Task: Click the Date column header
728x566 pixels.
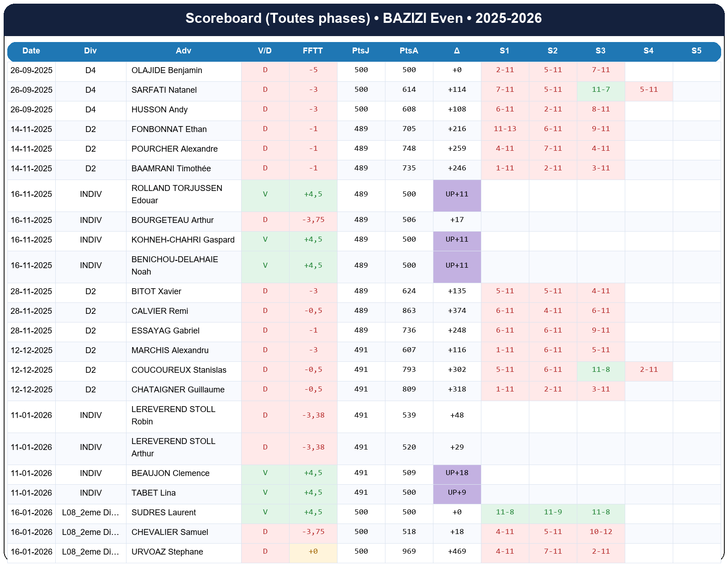Action: point(31,51)
